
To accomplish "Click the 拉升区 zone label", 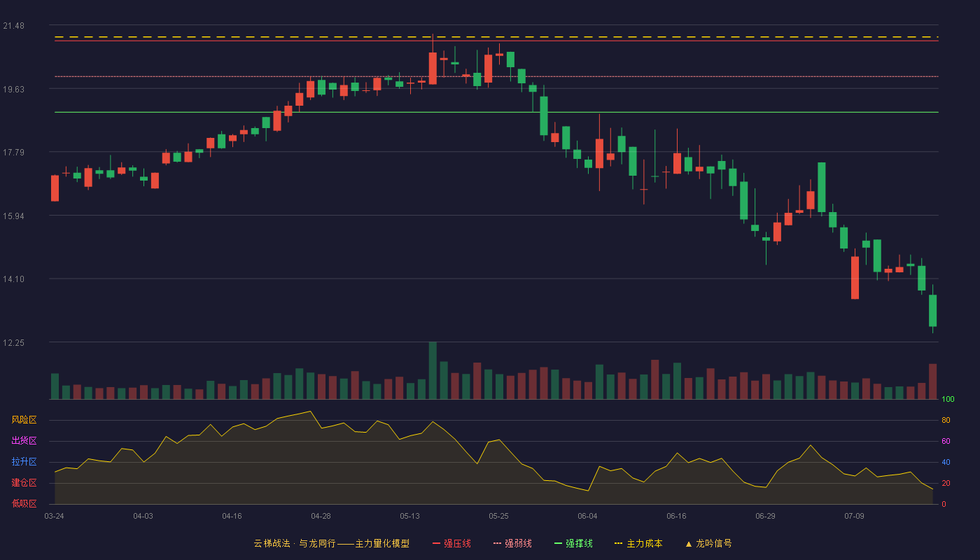I will click(24, 462).
